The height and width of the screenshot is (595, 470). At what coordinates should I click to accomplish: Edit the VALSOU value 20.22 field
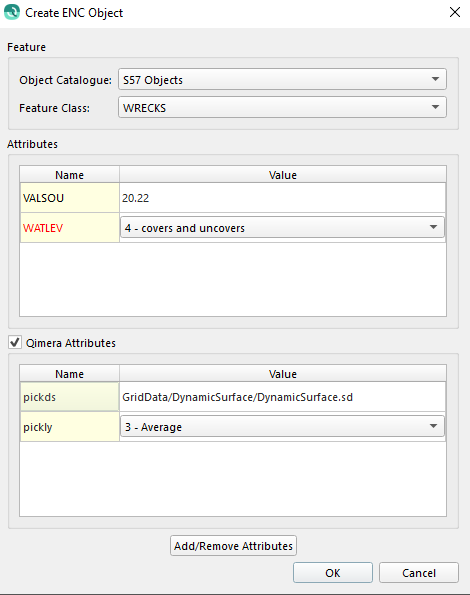(283, 198)
